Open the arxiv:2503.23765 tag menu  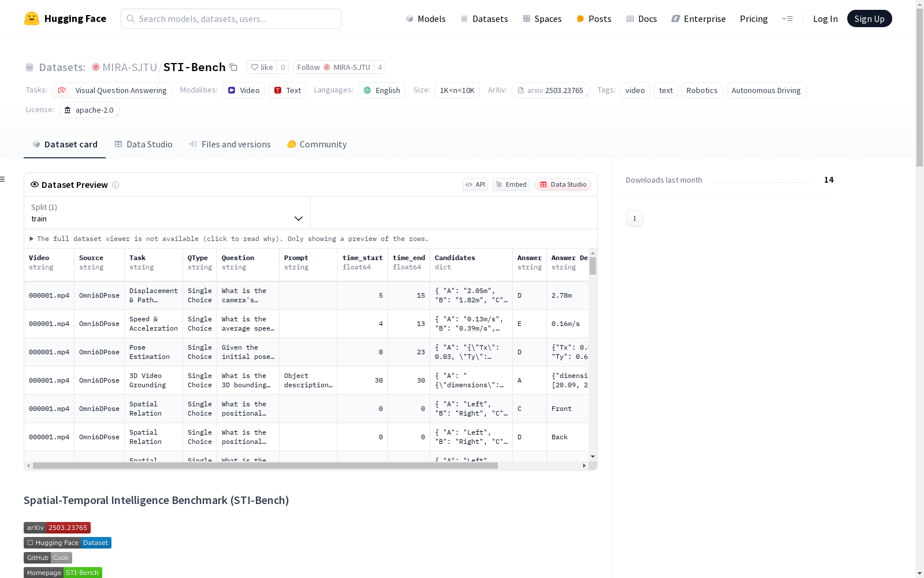point(550,90)
